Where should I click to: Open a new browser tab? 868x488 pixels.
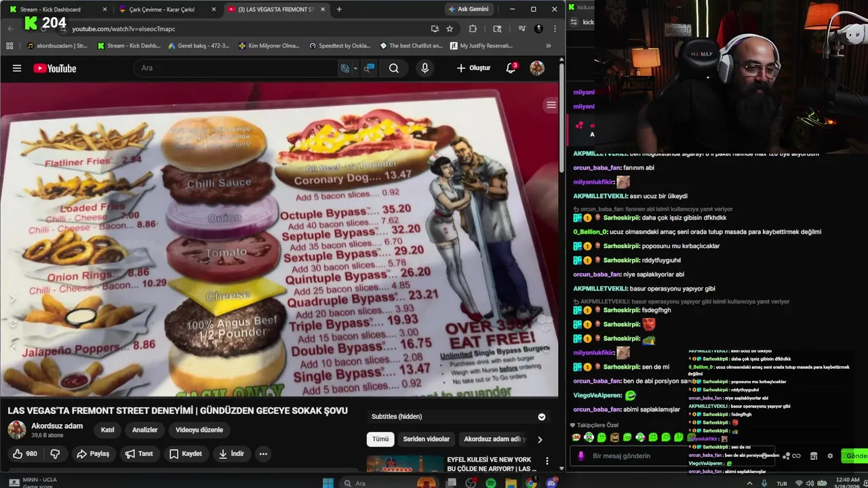[339, 9]
